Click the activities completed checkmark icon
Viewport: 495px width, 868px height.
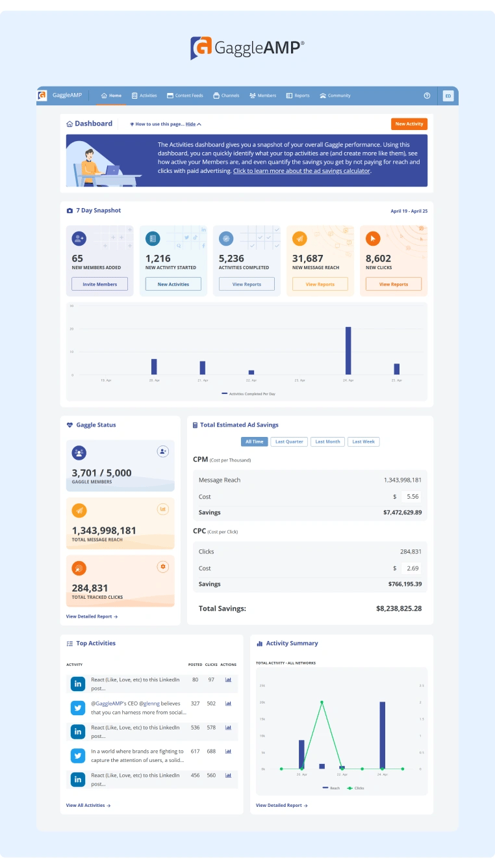click(x=226, y=239)
